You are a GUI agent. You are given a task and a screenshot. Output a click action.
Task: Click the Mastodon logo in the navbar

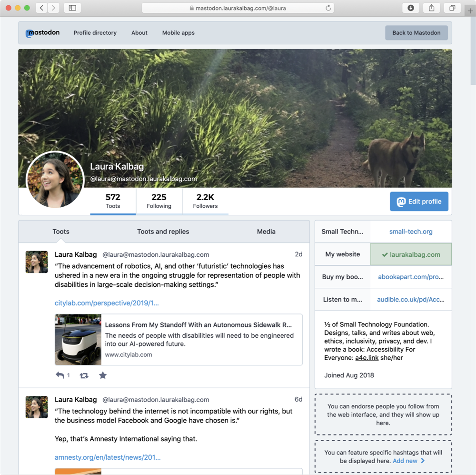[42, 33]
